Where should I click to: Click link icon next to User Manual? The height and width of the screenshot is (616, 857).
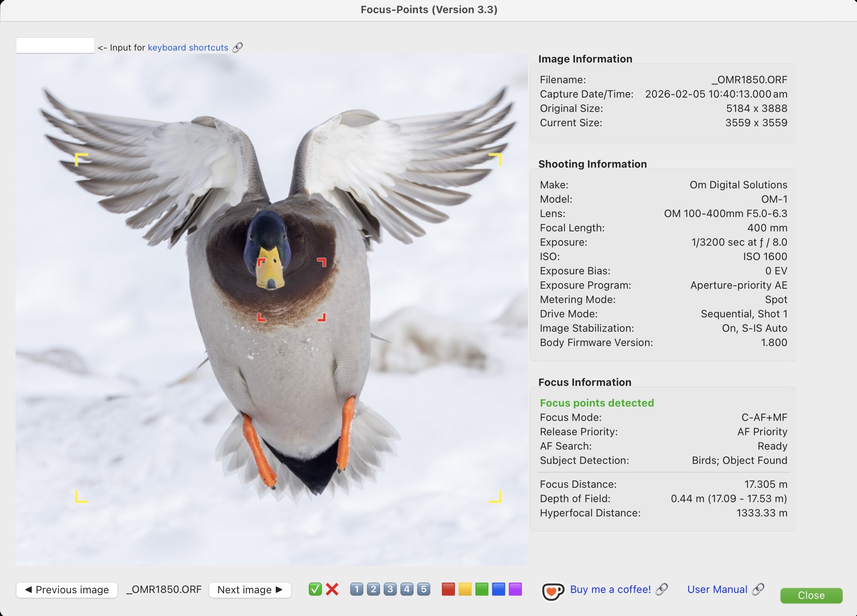click(x=758, y=589)
